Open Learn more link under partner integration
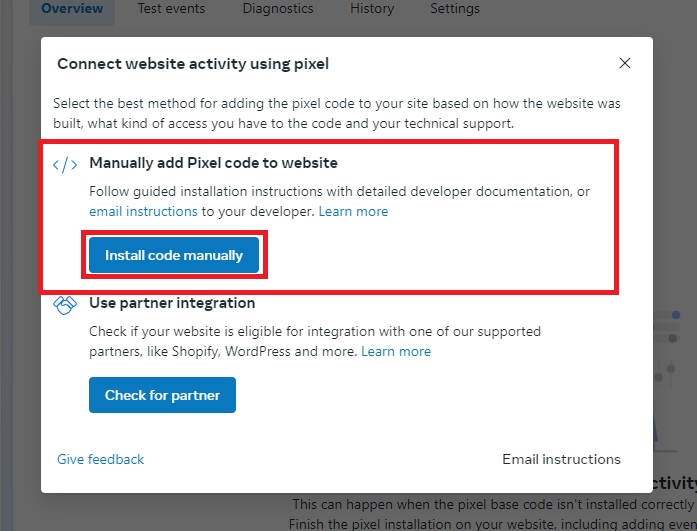This screenshot has height=531, width=697. 396,351
